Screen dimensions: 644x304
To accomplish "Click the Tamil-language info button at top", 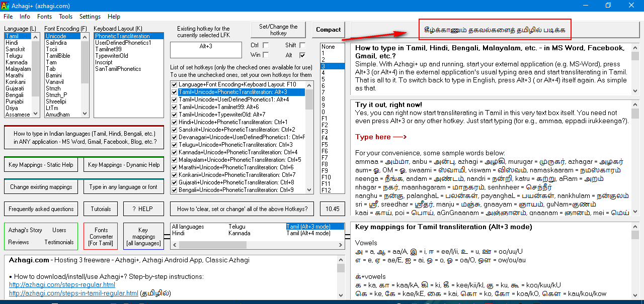I will click(495, 30).
